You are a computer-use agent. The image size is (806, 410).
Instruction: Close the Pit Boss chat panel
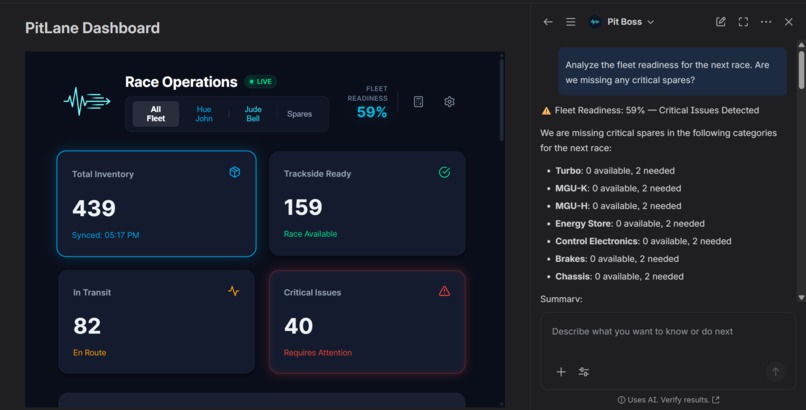789,22
